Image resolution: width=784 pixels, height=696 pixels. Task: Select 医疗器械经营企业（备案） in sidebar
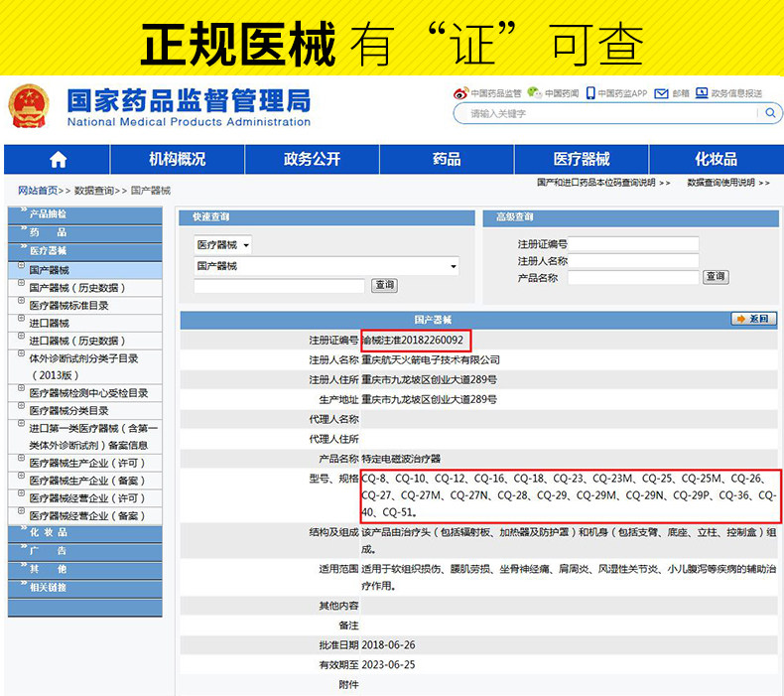[x=87, y=516]
